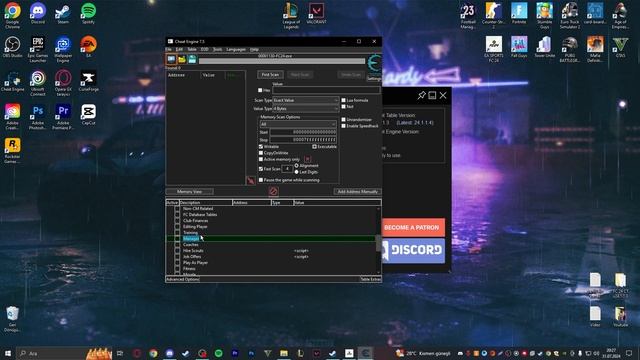The height and width of the screenshot is (360, 640).
Task: Click the open folder icon in Cheat Engine
Action: [182, 60]
